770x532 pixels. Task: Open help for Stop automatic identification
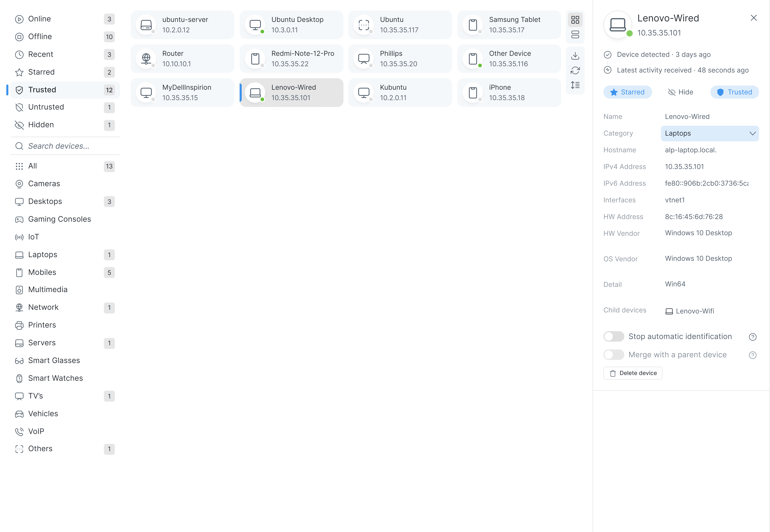coord(753,337)
